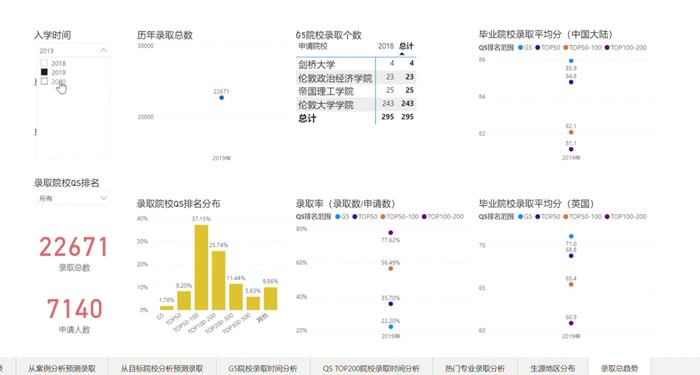Select the TOP100-200 bar at 25.74%

click(x=218, y=280)
